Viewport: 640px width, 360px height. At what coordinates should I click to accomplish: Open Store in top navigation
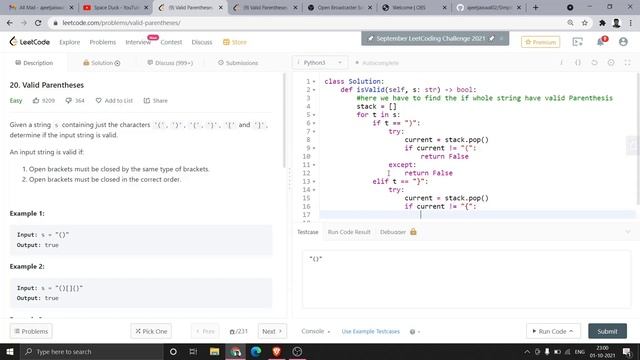coord(235,42)
